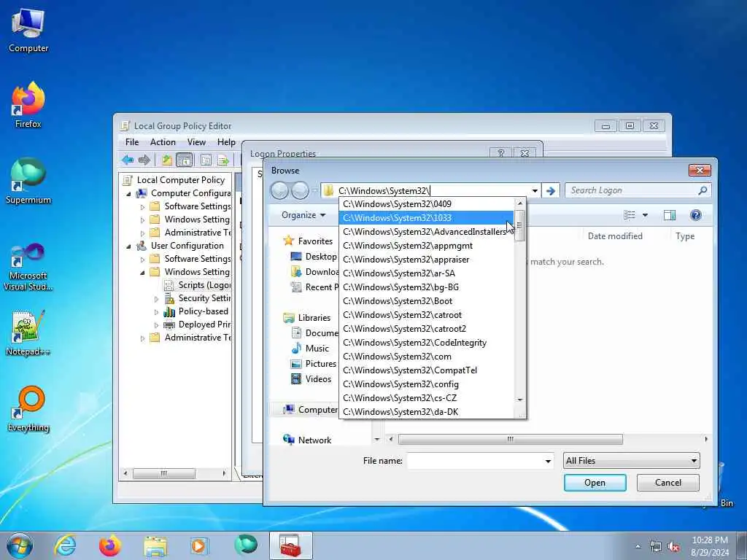Open the Organize dropdown menu
Screen dimensions: 747x560
coord(303,215)
